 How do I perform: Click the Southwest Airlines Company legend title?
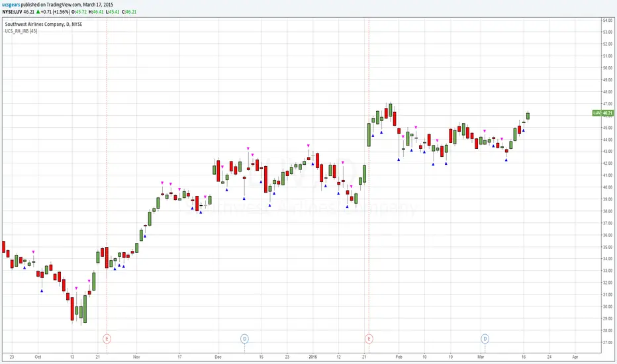tap(44, 24)
